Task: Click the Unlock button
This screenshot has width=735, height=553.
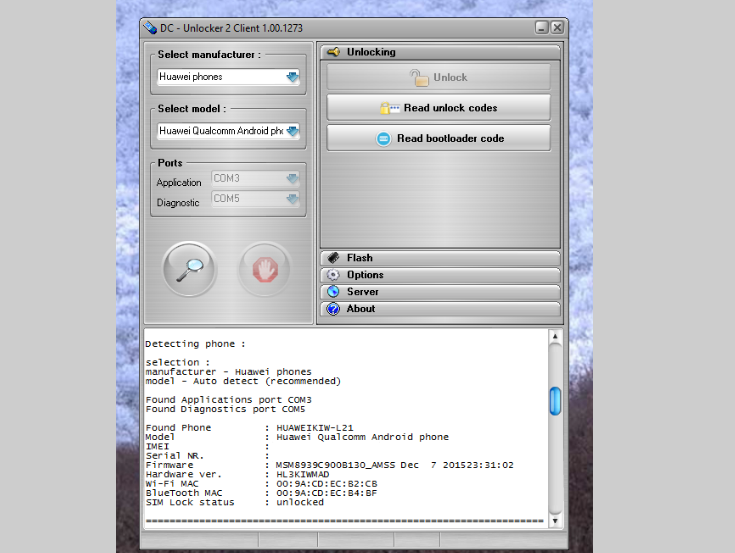Action: click(x=439, y=77)
